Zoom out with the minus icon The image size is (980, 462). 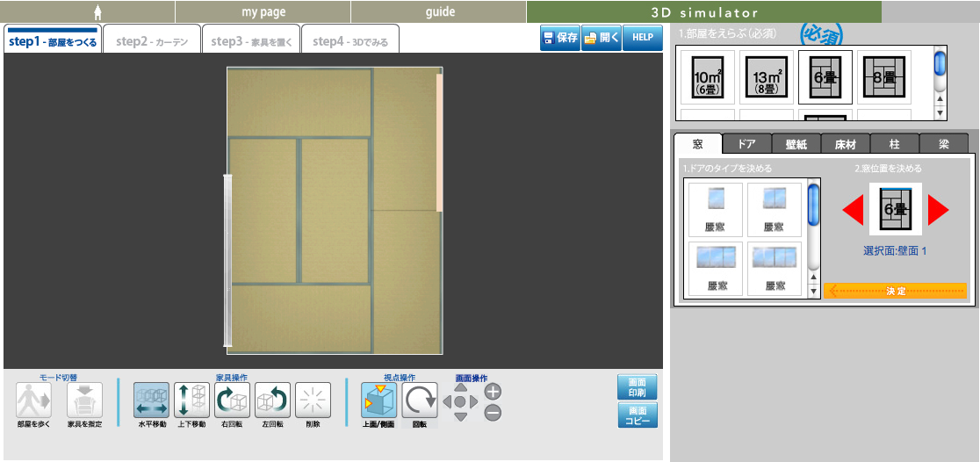[x=494, y=413]
